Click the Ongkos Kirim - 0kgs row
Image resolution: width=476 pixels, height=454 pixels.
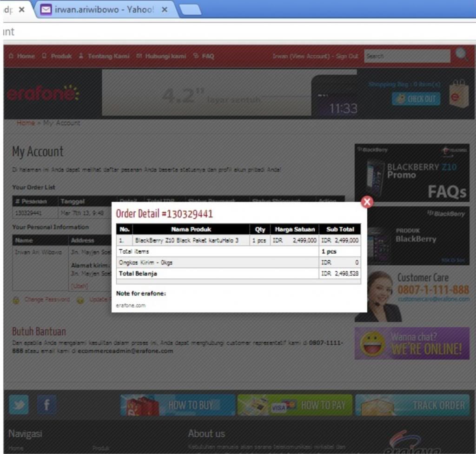pos(238,263)
